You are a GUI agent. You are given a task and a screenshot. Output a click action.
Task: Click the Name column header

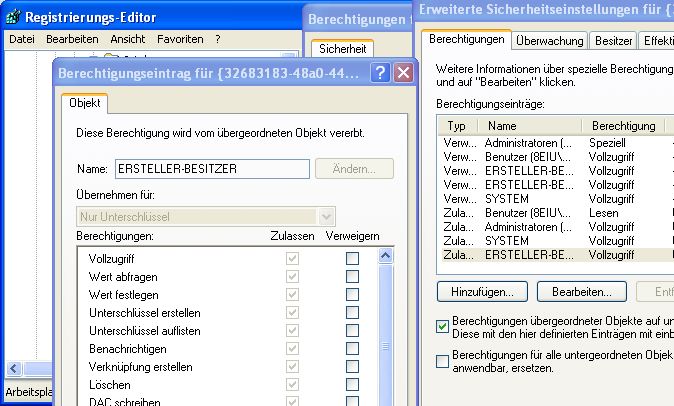pos(529,126)
